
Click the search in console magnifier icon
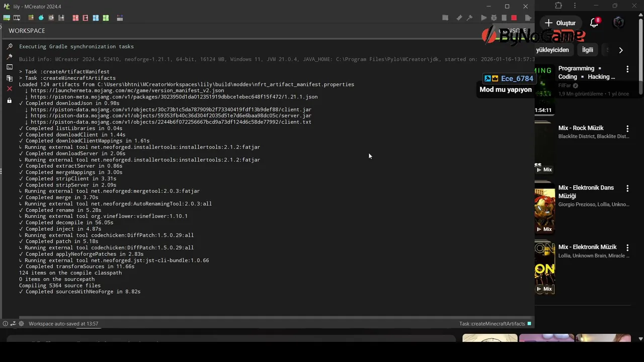(x=9, y=46)
